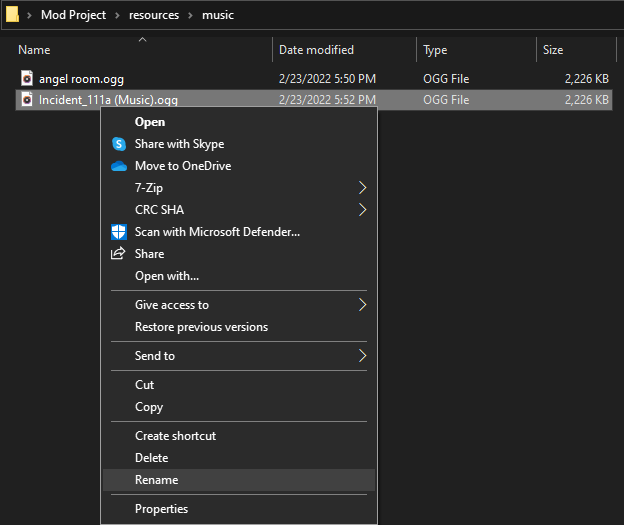
Task: Open Properties from the context menu
Action: [161, 509]
